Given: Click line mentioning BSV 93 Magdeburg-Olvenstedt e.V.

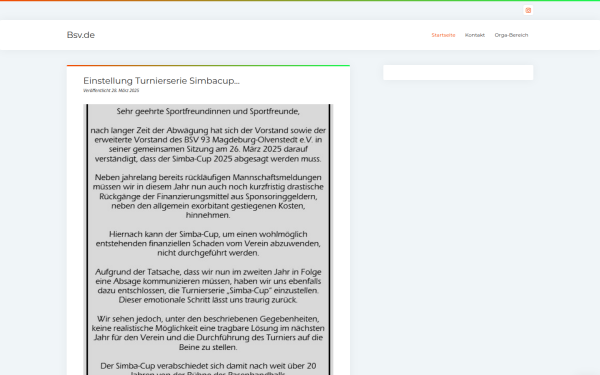Looking at the screenshot, I should (208, 140).
